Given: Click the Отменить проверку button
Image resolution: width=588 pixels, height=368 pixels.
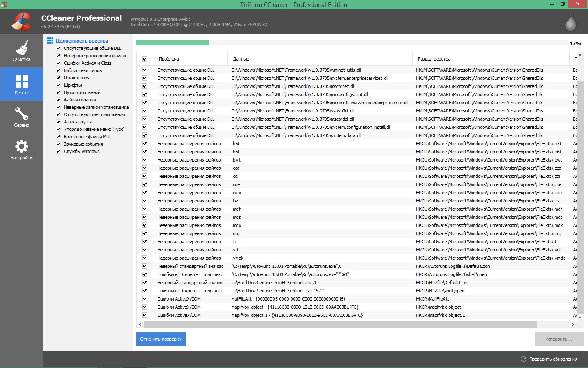Looking at the screenshot, I should point(161,339).
